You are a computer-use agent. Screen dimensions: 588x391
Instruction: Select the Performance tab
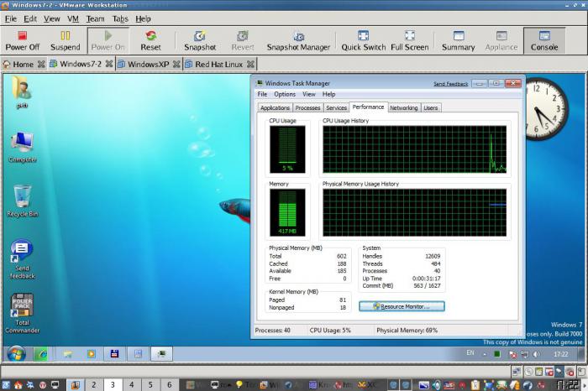coord(368,107)
